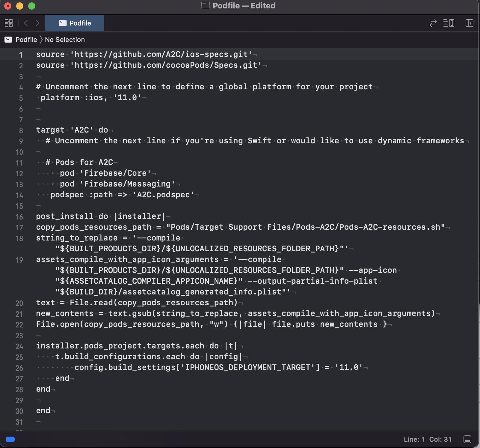Click line number 8 in the gutter
Screen dimensions: 480x448
pyautogui.click(x=21, y=130)
